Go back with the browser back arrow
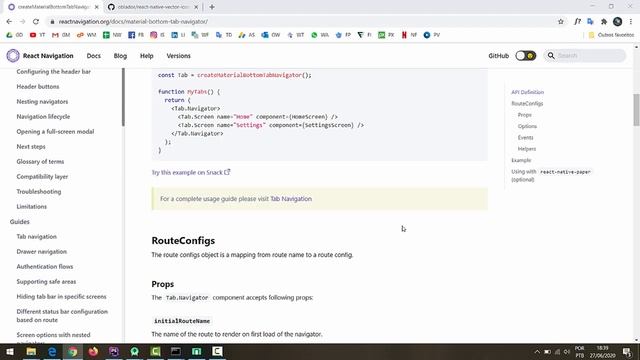Screen dimensions: 640x360 [9, 21]
